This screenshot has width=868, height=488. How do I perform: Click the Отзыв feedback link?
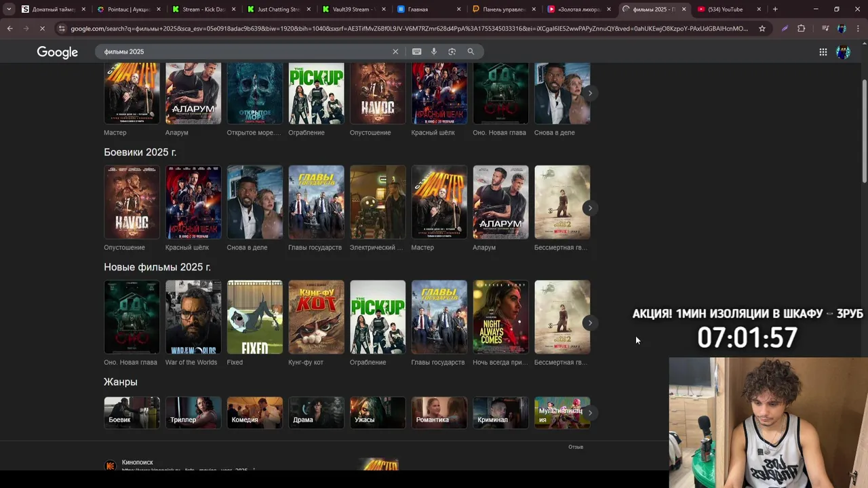tap(576, 447)
